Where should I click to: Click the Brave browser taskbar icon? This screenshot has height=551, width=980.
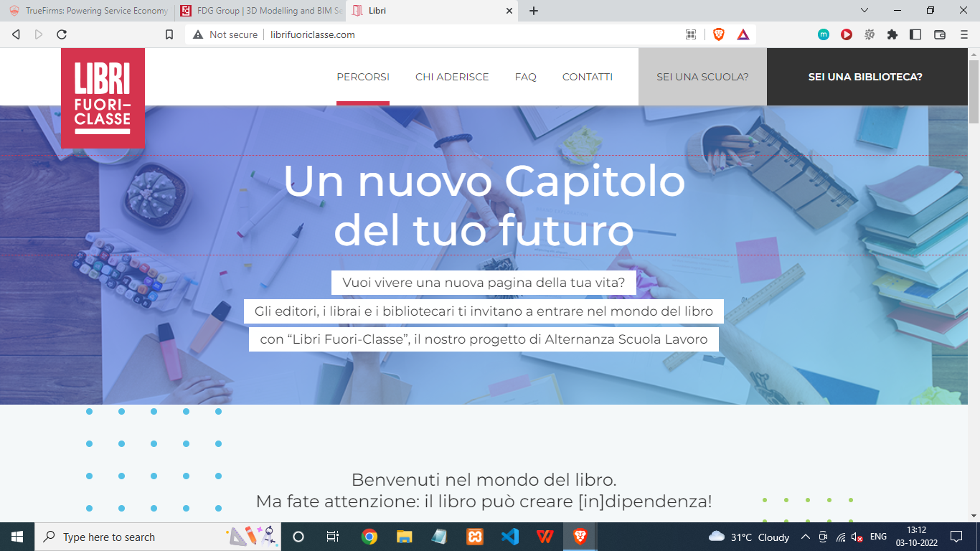coord(580,537)
